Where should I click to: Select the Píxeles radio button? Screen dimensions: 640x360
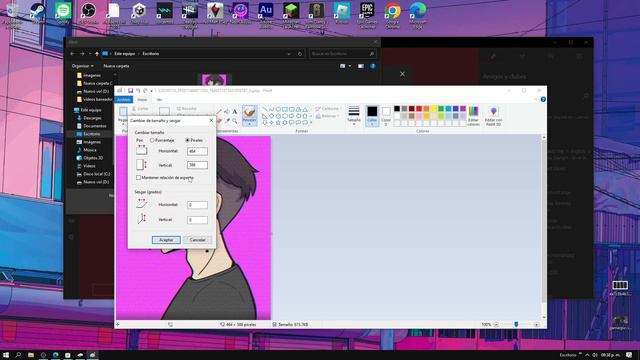click(x=187, y=140)
